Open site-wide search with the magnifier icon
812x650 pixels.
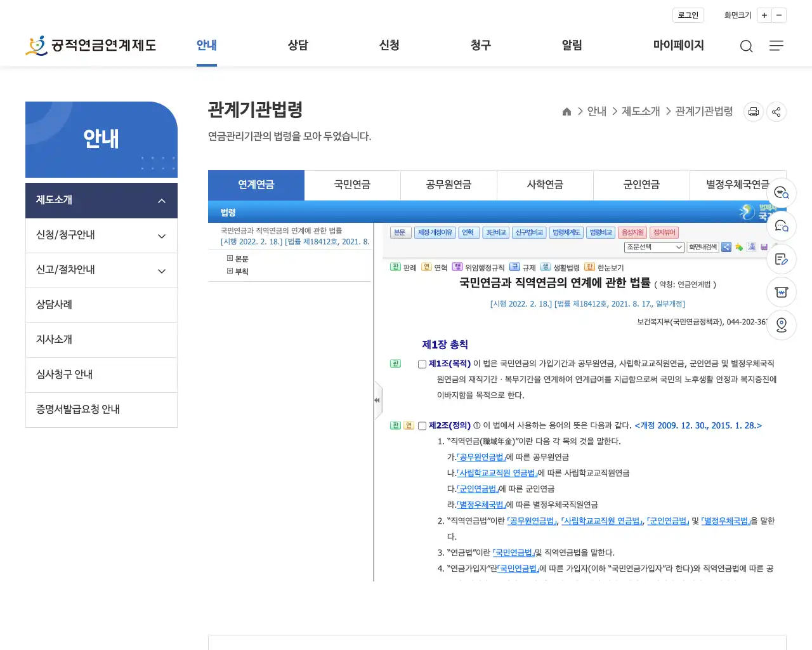pos(746,46)
